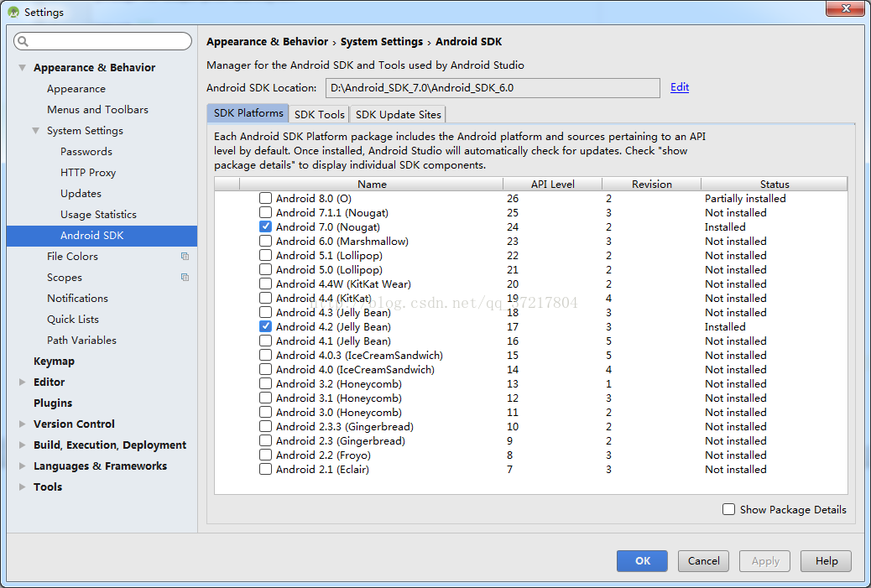Click System Settings in the breadcrumb
The height and width of the screenshot is (588, 871).
click(382, 42)
